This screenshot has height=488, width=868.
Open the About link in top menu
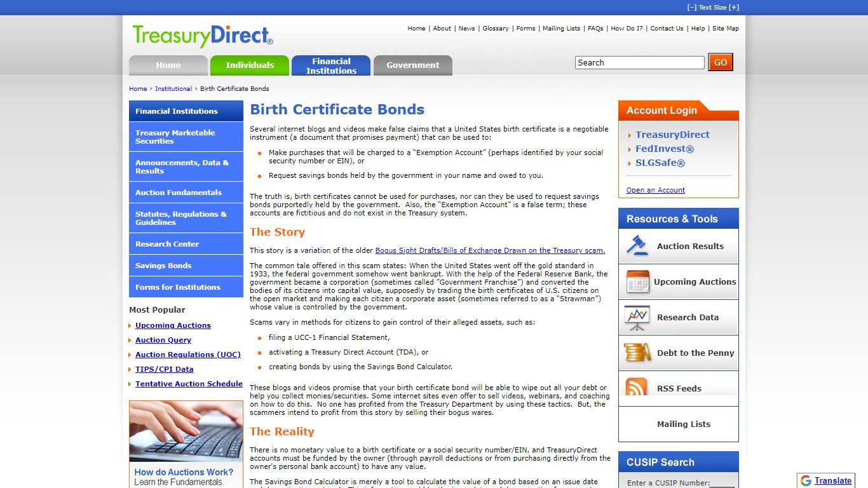tap(442, 28)
